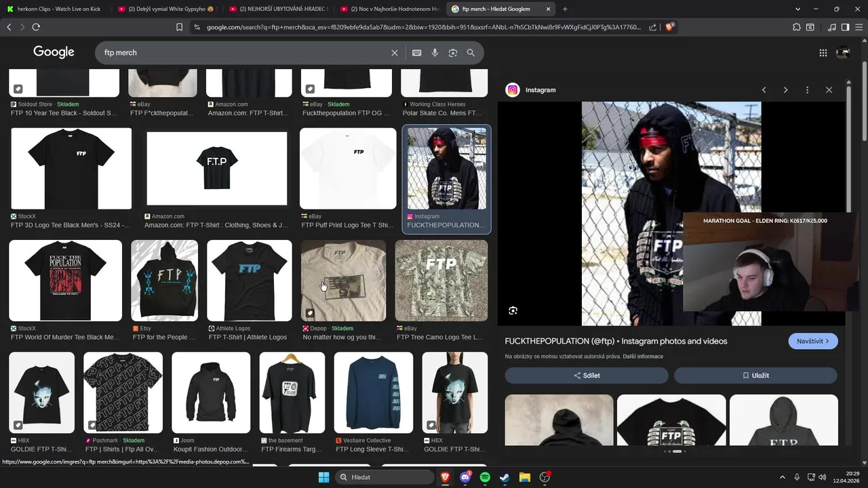Open the tab list dropdown arrow
The height and width of the screenshot is (488, 868).
coord(797,9)
